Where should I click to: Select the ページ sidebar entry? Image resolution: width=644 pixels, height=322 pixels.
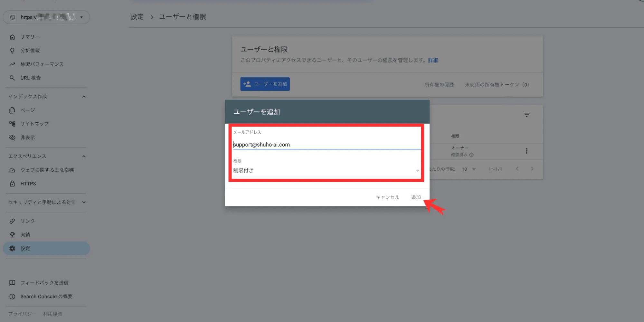27,110
